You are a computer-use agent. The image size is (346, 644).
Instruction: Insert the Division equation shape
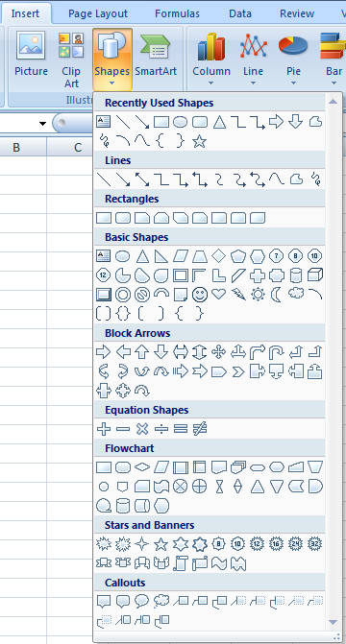pos(161,429)
